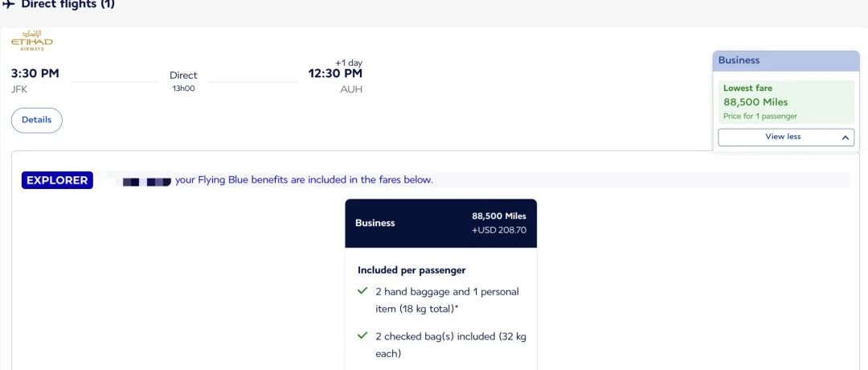Click the Direct 13h00 duration label

tap(183, 80)
